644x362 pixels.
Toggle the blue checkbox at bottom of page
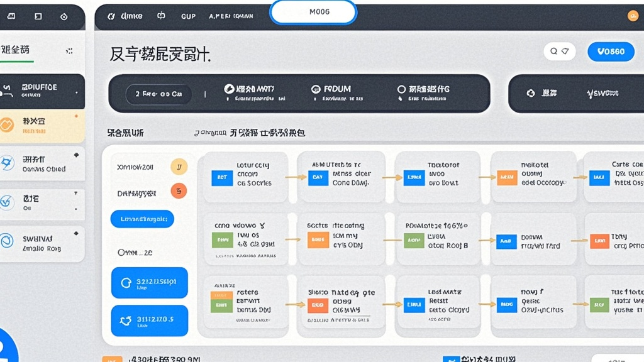pos(451,359)
